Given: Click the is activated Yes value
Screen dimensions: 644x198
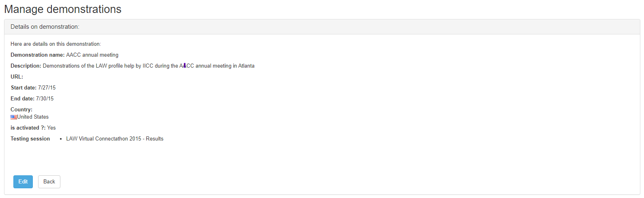Looking at the screenshot, I should point(51,128).
